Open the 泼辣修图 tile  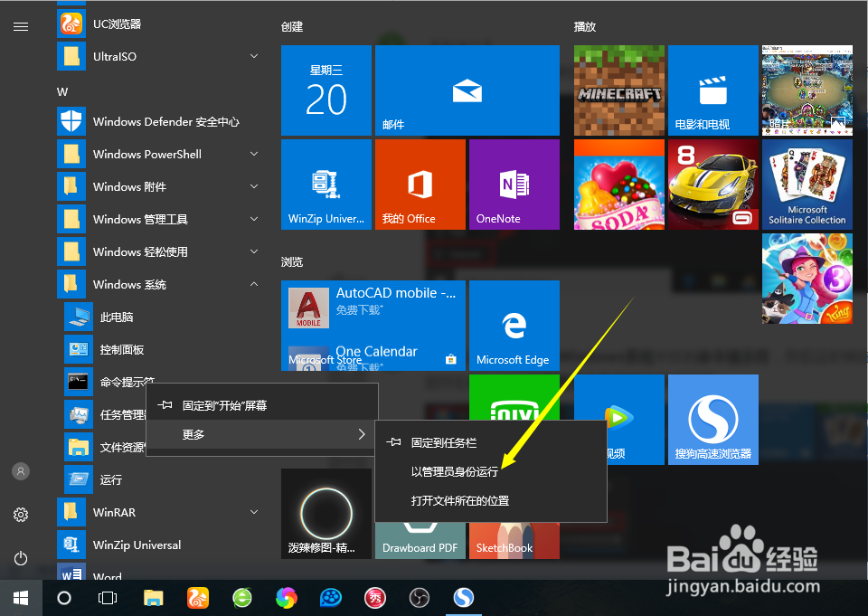coord(326,514)
